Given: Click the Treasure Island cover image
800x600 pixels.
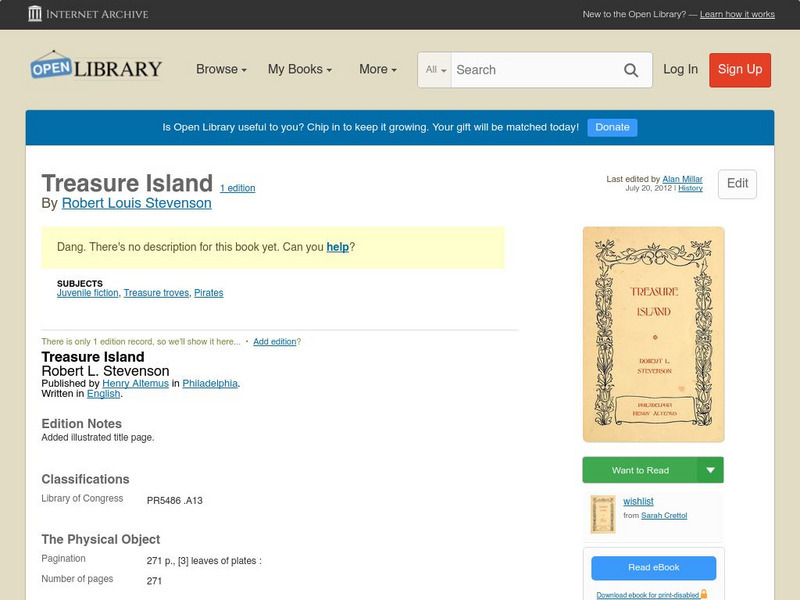Looking at the screenshot, I should tap(654, 334).
